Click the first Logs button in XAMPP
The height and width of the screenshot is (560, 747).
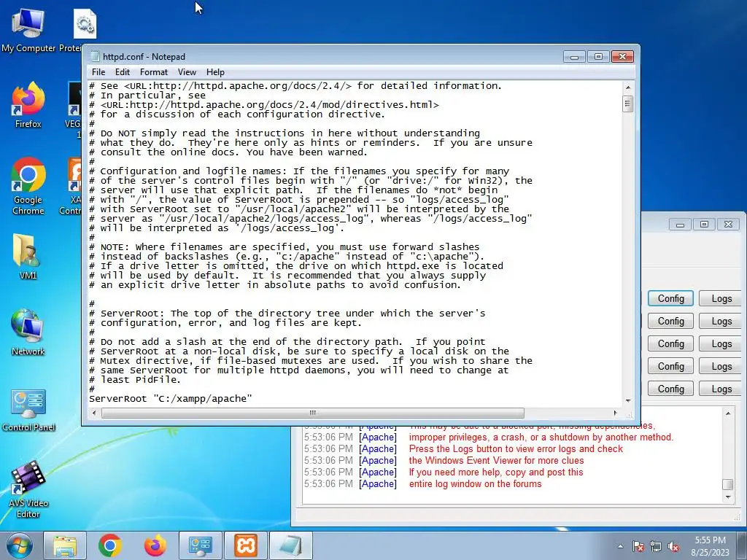pyautogui.click(x=721, y=298)
